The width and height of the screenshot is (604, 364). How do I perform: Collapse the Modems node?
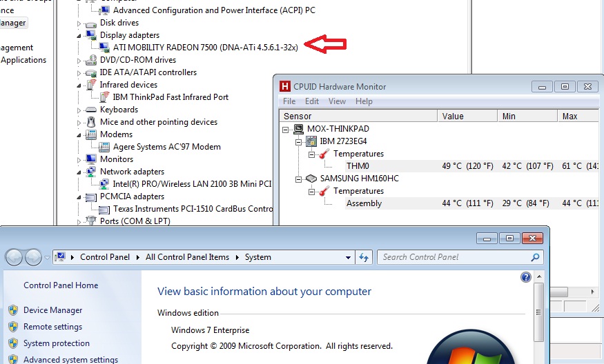[79, 135]
